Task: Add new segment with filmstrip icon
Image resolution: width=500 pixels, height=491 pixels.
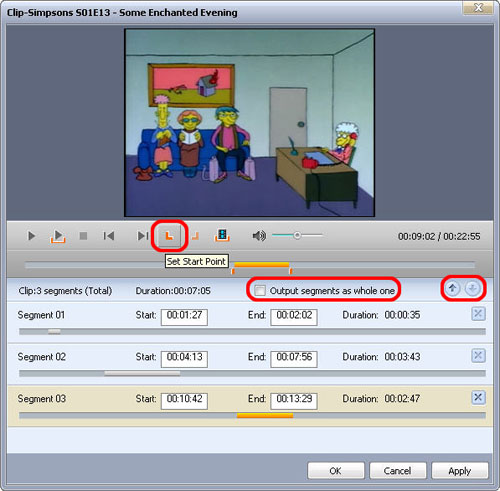Action: tap(222, 235)
